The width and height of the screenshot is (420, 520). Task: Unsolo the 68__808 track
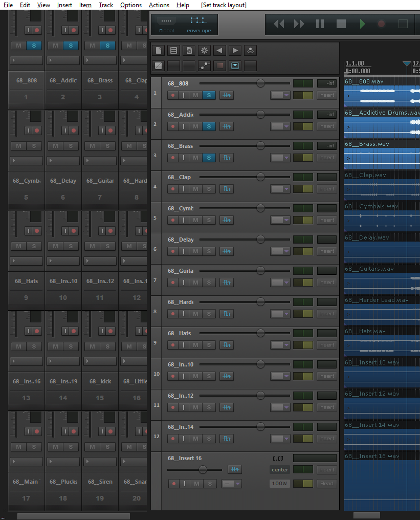click(209, 95)
